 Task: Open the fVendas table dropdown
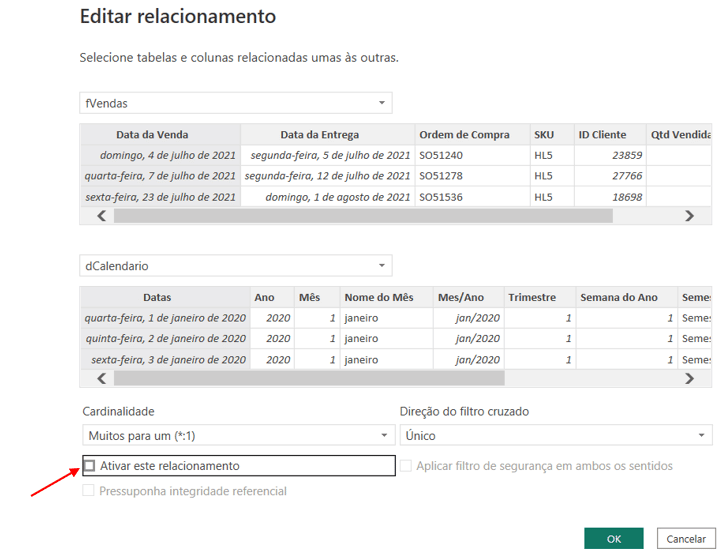(236, 103)
